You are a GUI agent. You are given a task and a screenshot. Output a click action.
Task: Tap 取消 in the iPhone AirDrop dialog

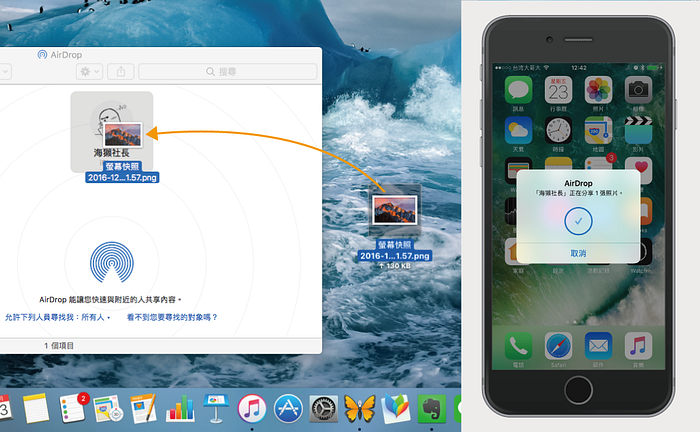[x=578, y=253]
